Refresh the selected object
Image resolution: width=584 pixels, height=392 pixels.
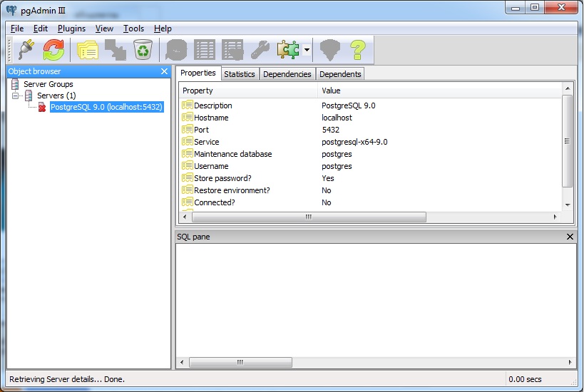coord(53,49)
